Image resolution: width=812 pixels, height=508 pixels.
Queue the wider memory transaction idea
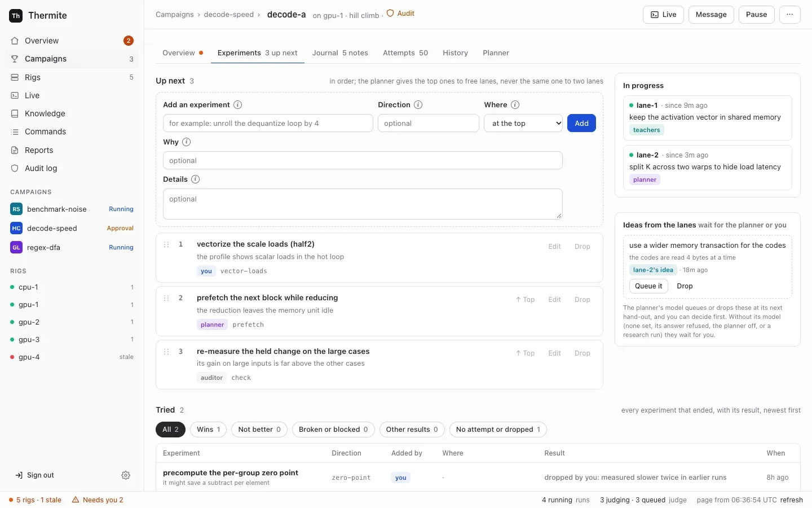pyautogui.click(x=648, y=286)
